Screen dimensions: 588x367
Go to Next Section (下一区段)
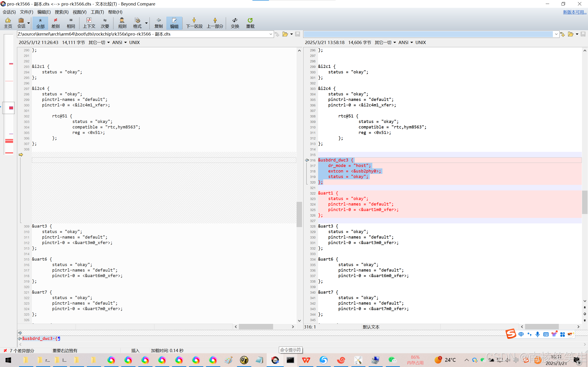coord(194,23)
